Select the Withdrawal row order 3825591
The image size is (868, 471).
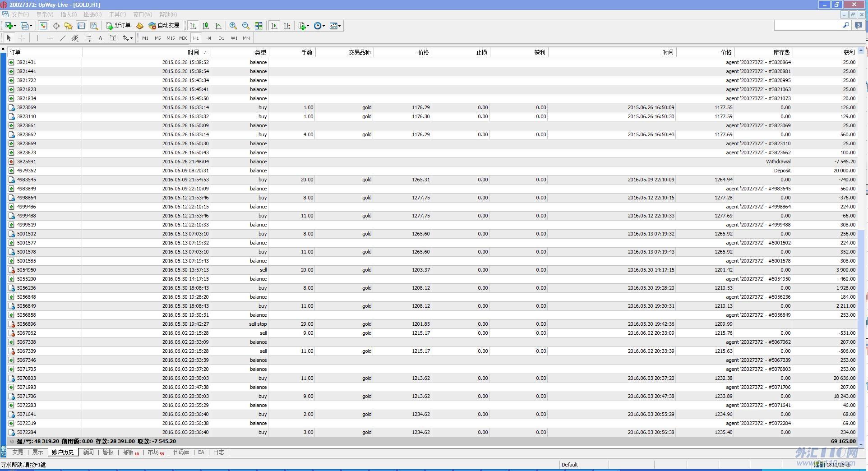click(432, 162)
